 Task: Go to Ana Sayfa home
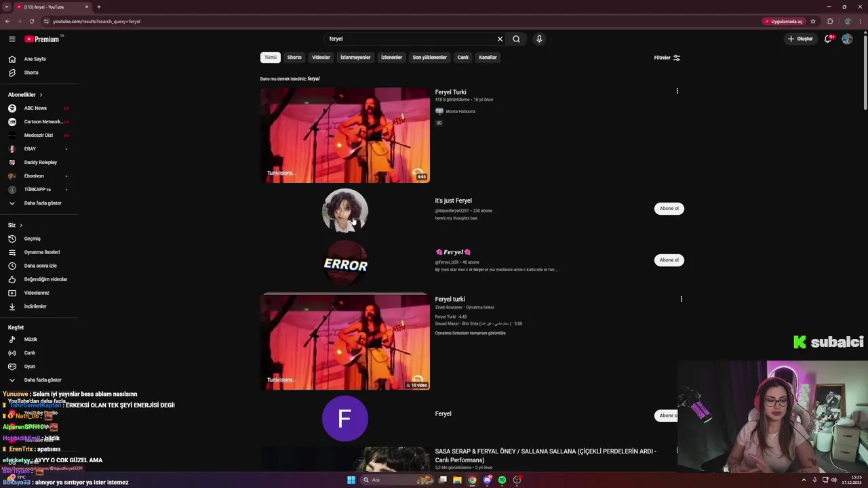[35, 59]
